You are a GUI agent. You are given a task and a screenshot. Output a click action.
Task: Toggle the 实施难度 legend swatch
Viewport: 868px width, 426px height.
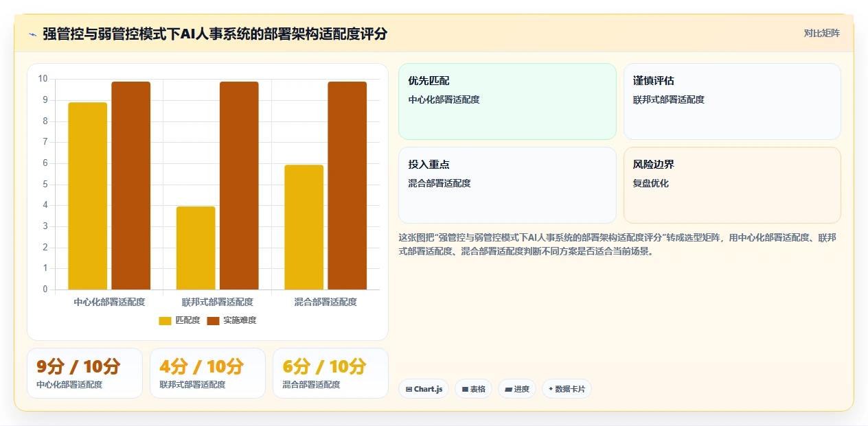click(213, 320)
